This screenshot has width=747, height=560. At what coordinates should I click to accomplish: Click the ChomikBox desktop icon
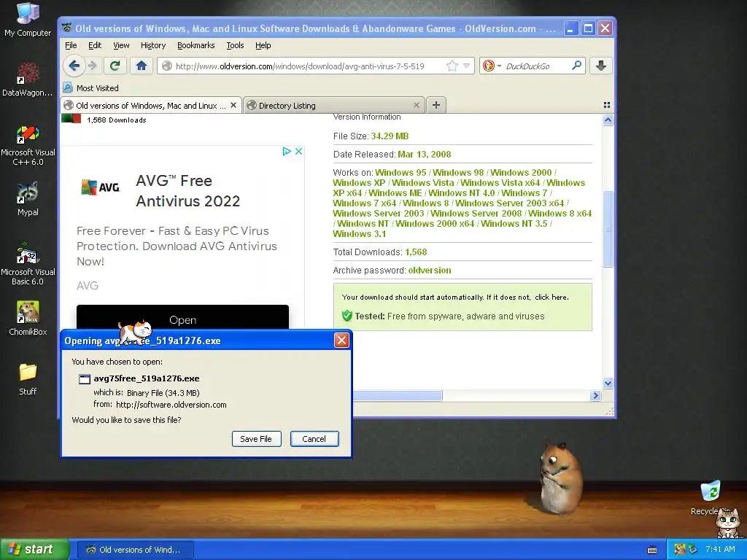point(28,318)
